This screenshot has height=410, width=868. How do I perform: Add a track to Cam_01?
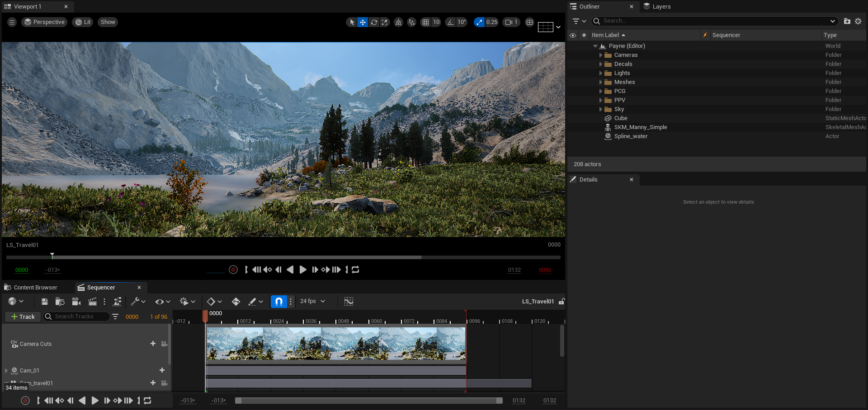(162, 370)
